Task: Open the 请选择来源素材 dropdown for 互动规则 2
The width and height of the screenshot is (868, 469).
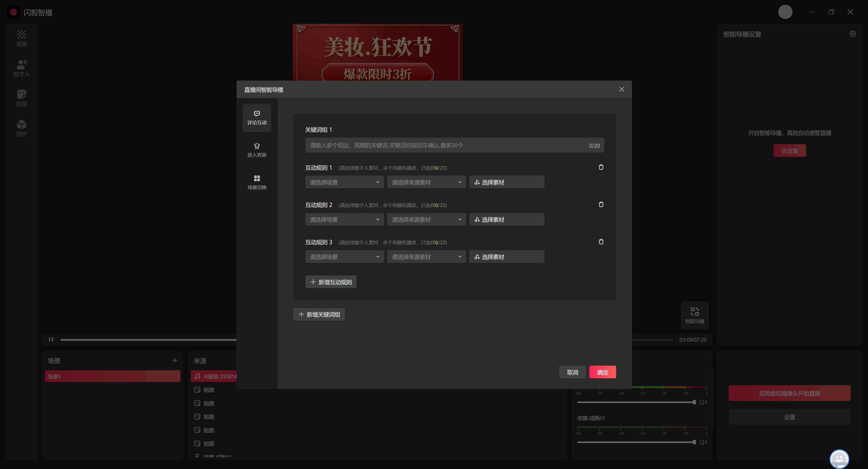Action: 426,220
